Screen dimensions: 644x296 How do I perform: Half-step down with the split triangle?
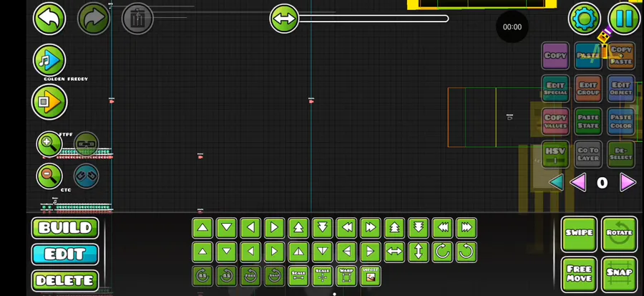point(323,252)
